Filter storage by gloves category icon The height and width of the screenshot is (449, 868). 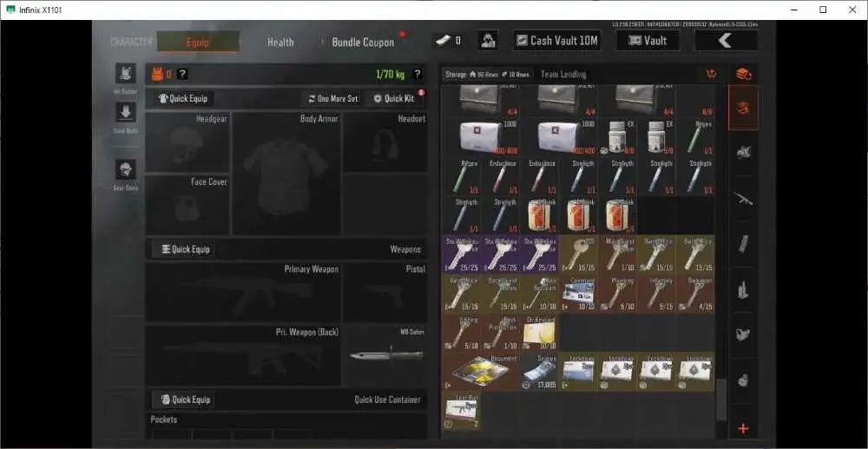coord(744,333)
